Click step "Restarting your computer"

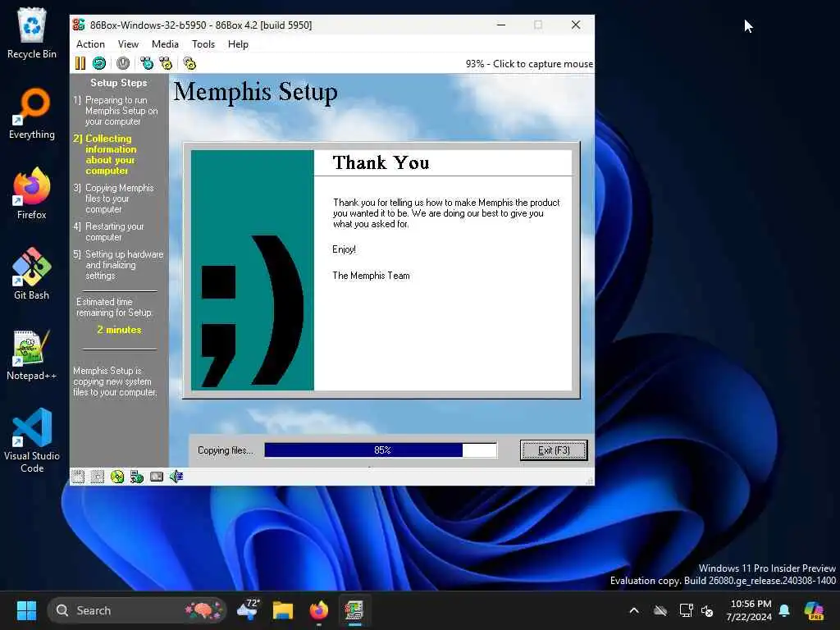[109, 232]
